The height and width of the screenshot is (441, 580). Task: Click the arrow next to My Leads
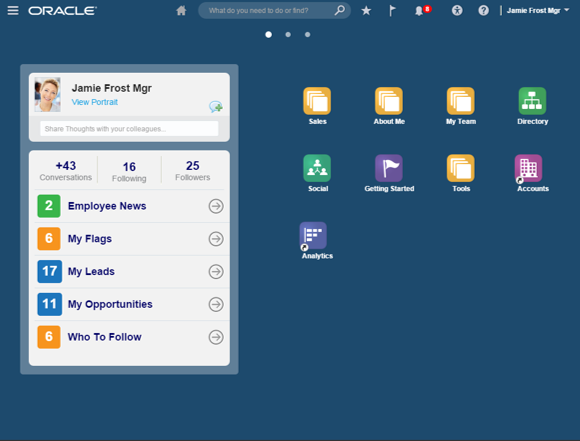point(216,272)
